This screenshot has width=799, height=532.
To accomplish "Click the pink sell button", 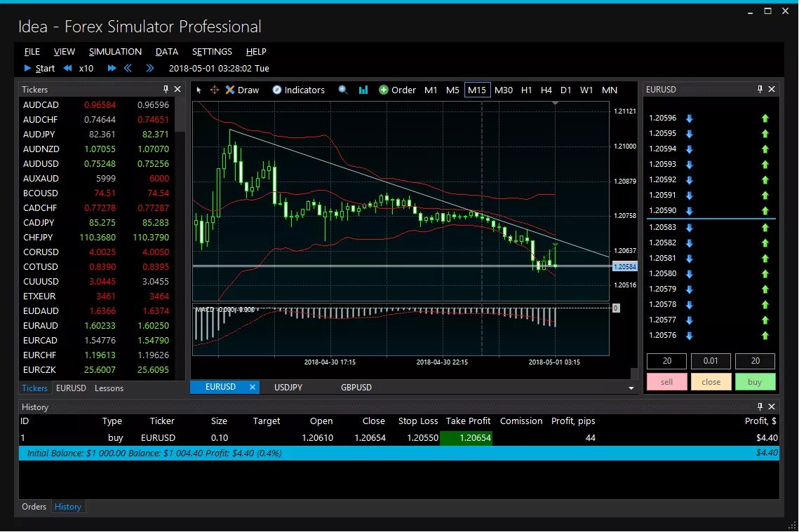I will click(666, 382).
